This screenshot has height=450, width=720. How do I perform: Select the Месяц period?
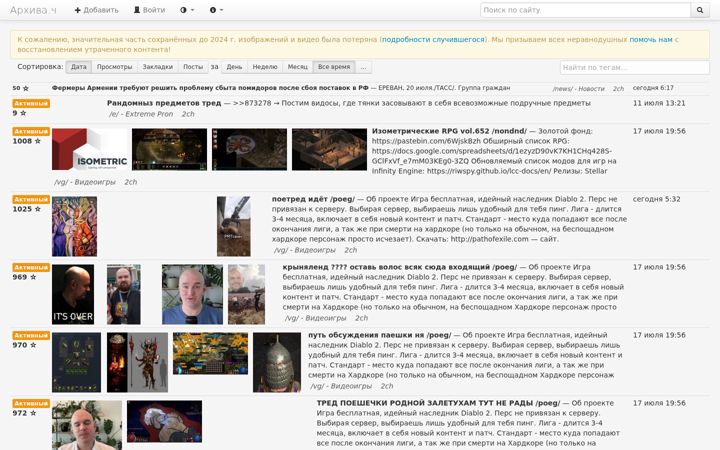click(298, 67)
